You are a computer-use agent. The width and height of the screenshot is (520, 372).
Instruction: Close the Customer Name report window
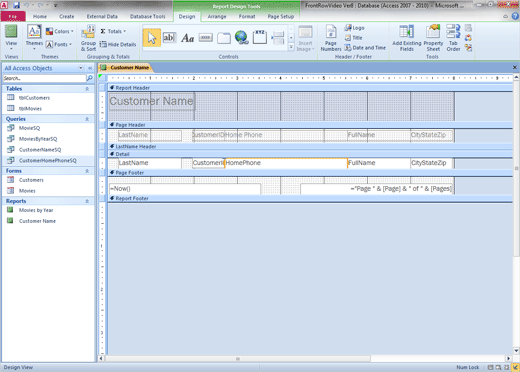tap(515, 67)
